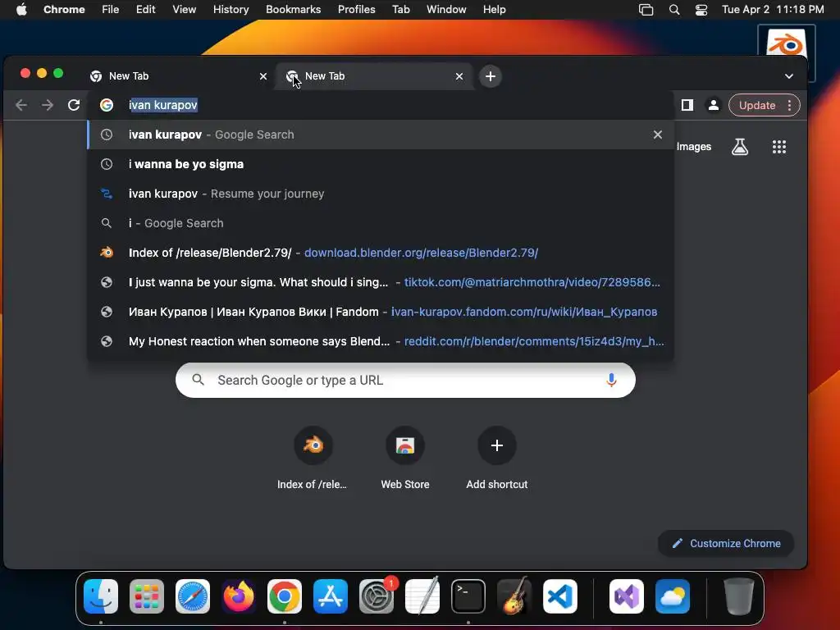Open the Search Labs flask icon
840x630 pixels.
740,146
